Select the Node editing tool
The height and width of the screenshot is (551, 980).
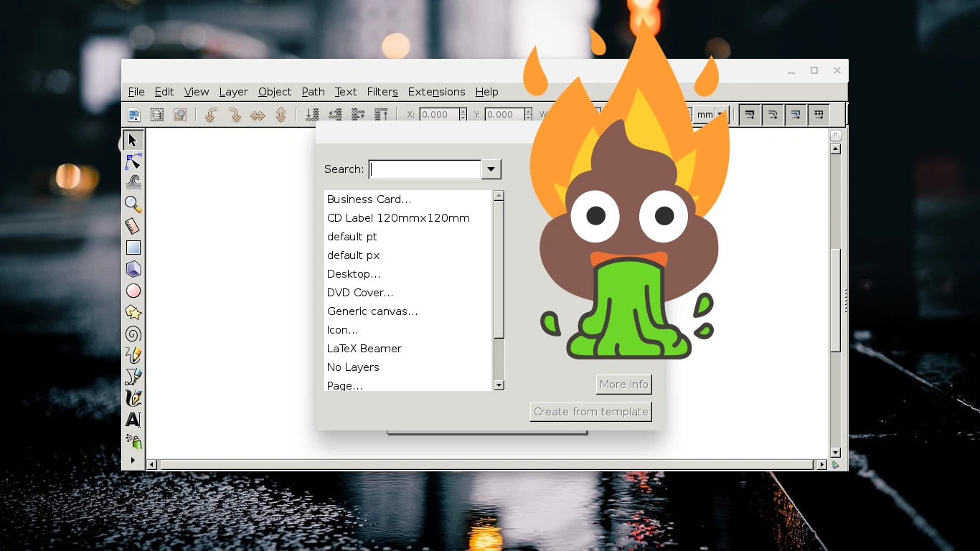click(x=133, y=161)
